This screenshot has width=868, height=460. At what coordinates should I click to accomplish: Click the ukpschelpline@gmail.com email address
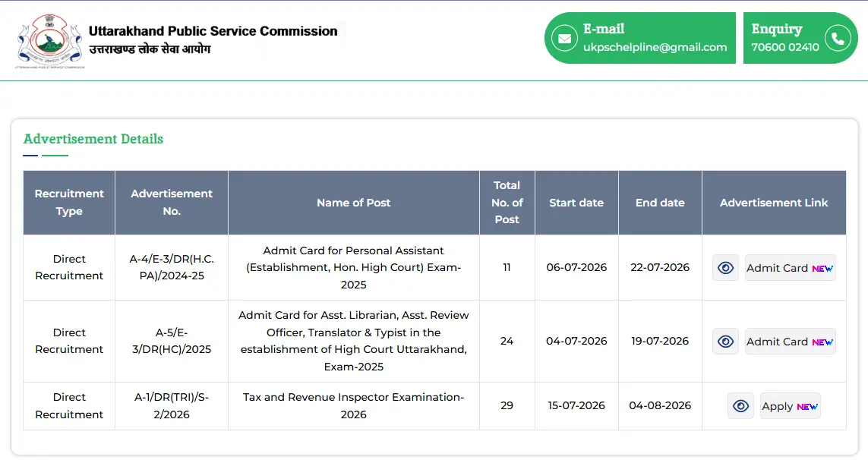[655, 47]
